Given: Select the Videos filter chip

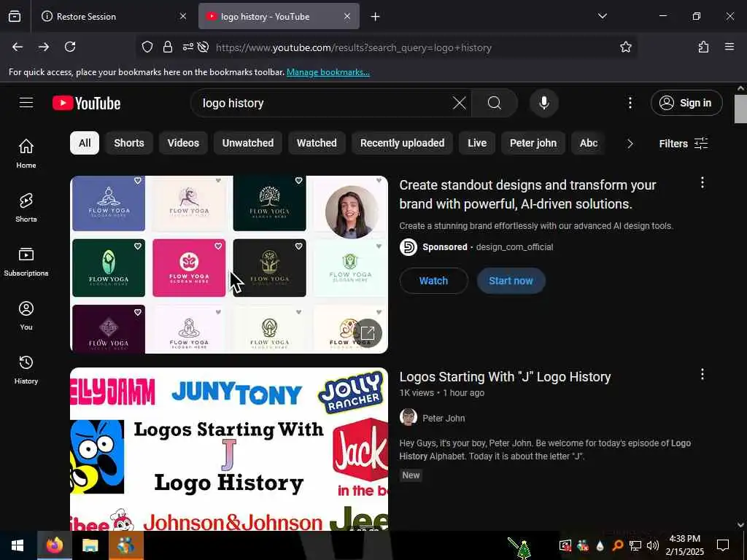Looking at the screenshot, I should [183, 143].
